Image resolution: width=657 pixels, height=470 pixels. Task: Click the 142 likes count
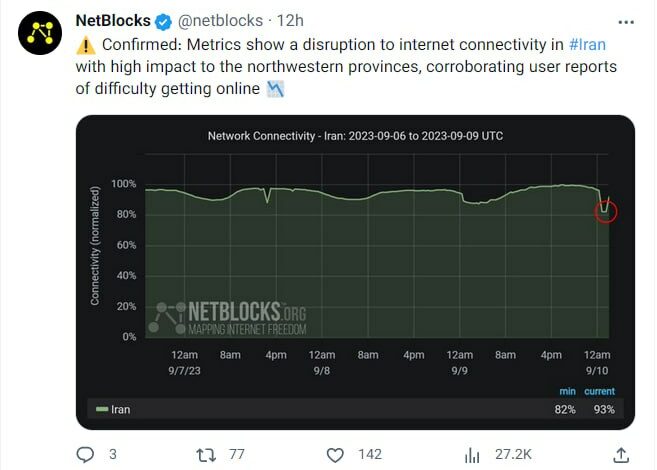point(370,454)
